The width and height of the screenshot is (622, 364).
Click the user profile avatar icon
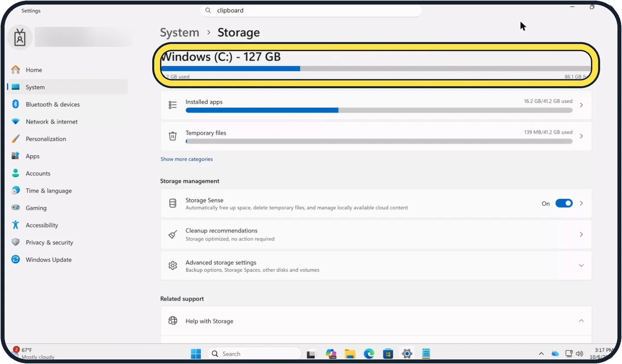tap(20, 37)
